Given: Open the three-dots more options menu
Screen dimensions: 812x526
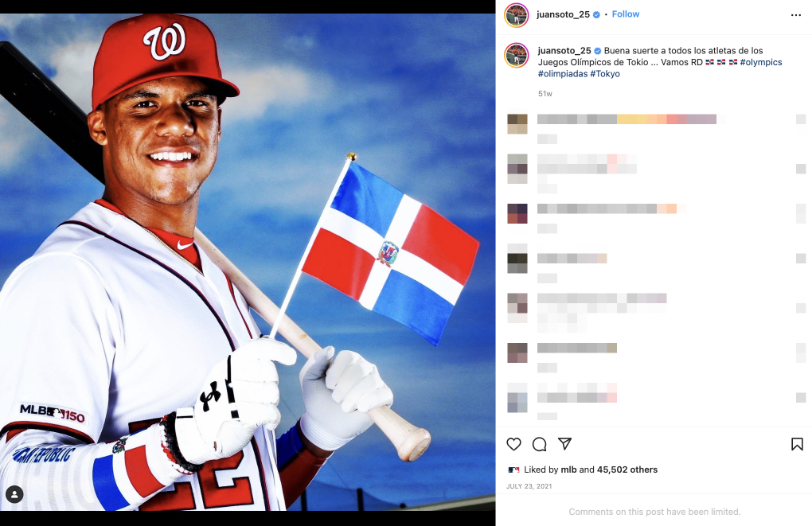Looking at the screenshot, I should [796, 15].
